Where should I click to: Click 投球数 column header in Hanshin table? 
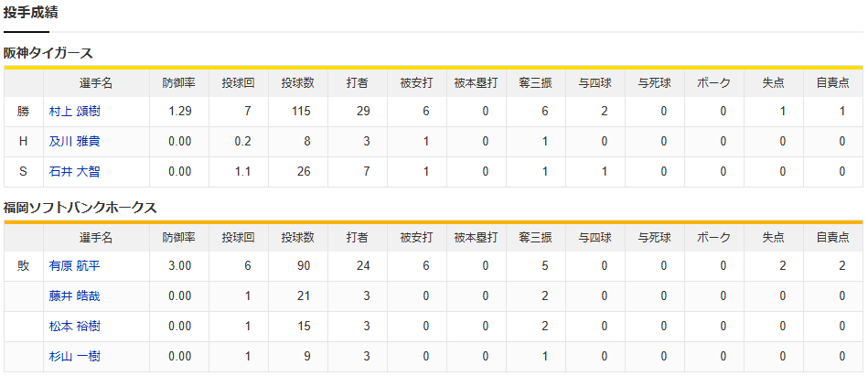297,83
